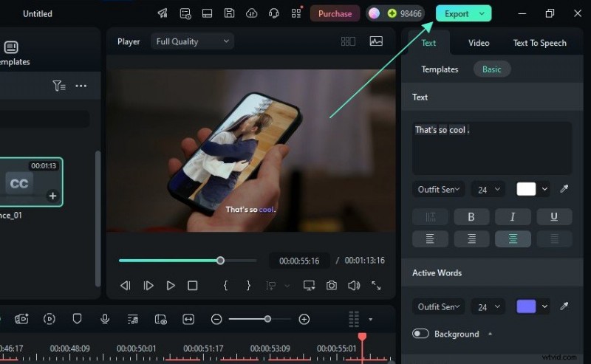
Task: Stop playback with the square button
Action: point(193,286)
